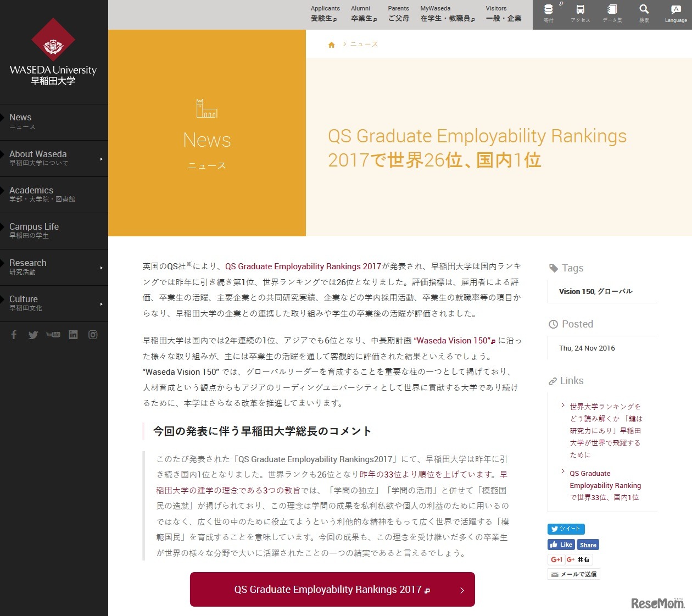The width and height of the screenshot is (692, 616).
Task: Click the home icon in the breadcrumb
Action: [x=332, y=44]
